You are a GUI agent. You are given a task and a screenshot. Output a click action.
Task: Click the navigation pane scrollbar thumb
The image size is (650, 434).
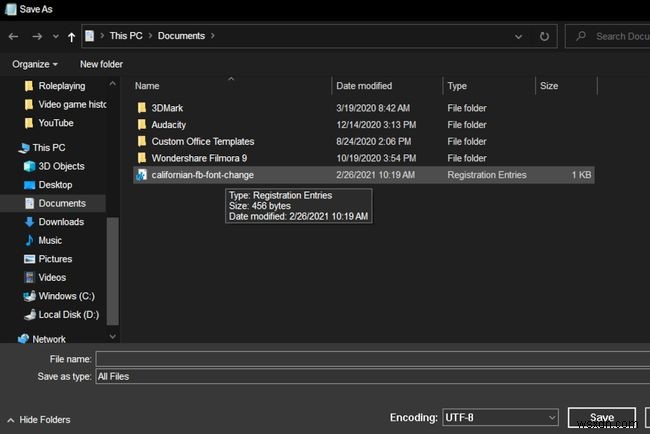click(112, 271)
